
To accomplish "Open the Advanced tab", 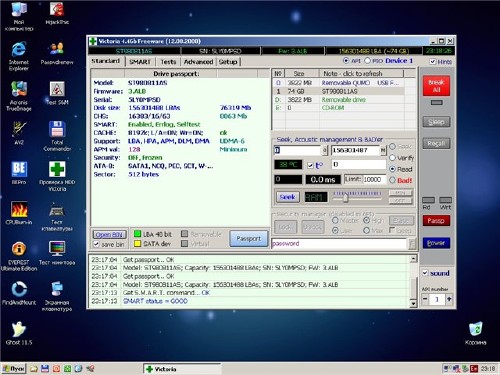I will click(198, 62).
